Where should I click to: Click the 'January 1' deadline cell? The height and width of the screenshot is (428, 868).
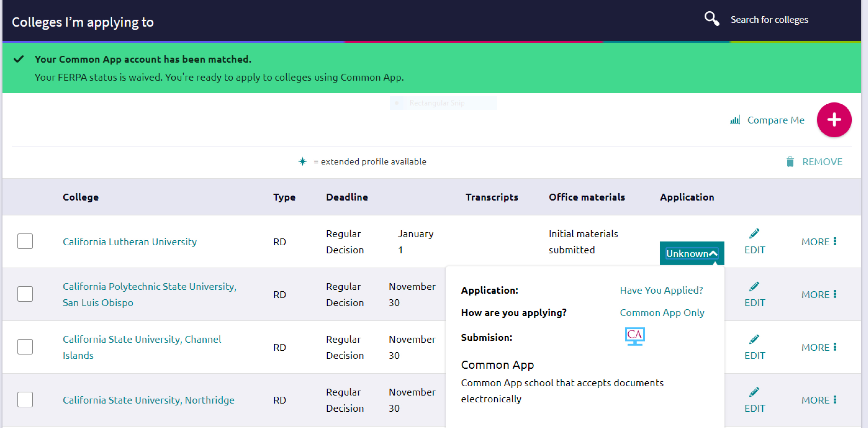tap(415, 242)
